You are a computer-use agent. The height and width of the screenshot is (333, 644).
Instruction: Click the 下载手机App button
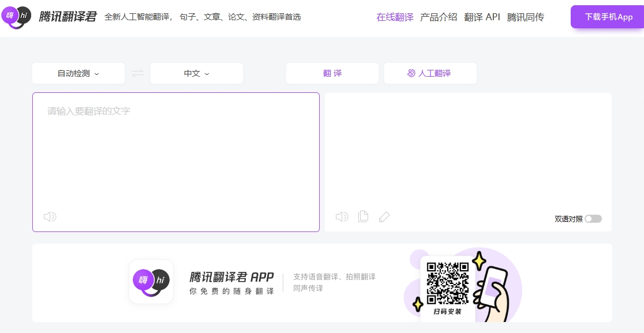(x=608, y=17)
